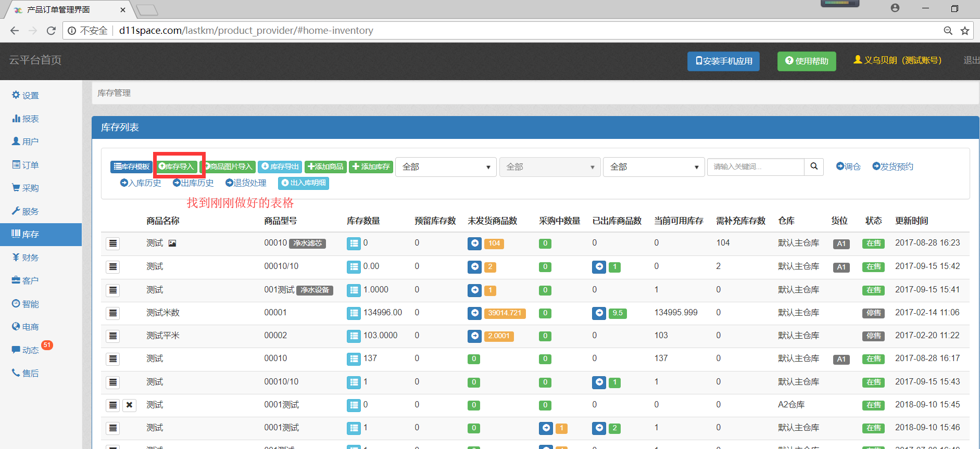Open the 设置 settings sidebar item
This screenshot has height=449, width=980.
(26, 95)
